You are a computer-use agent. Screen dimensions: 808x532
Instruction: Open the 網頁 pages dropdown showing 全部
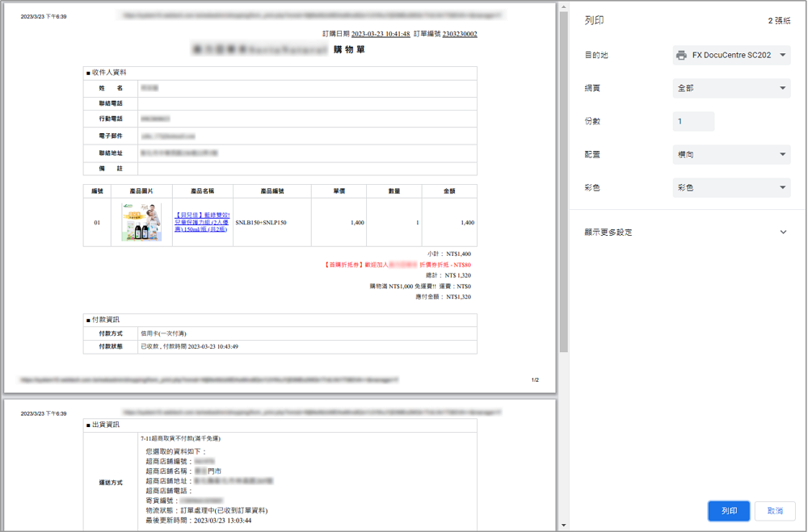[x=731, y=88]
